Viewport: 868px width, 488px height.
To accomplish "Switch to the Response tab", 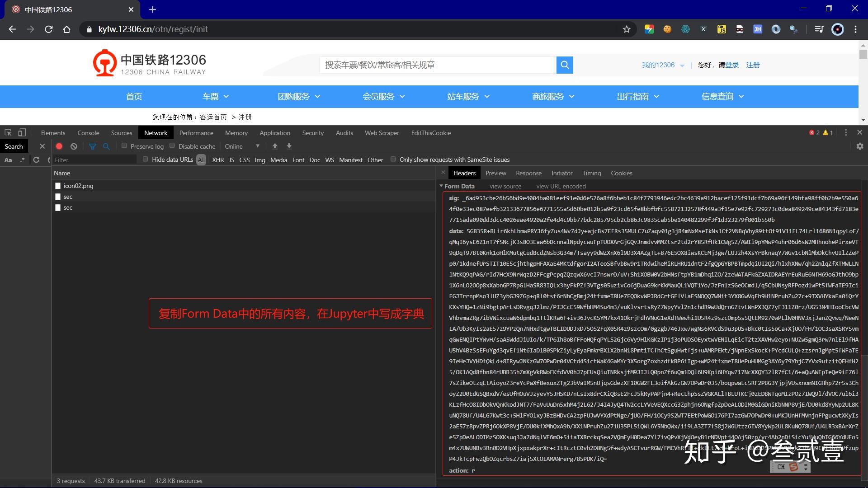I will [528, 173].
